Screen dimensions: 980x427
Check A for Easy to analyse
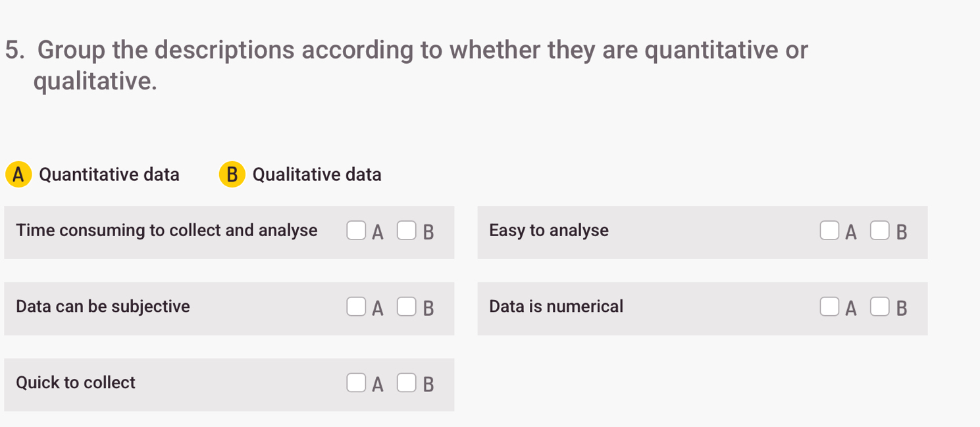829,231
